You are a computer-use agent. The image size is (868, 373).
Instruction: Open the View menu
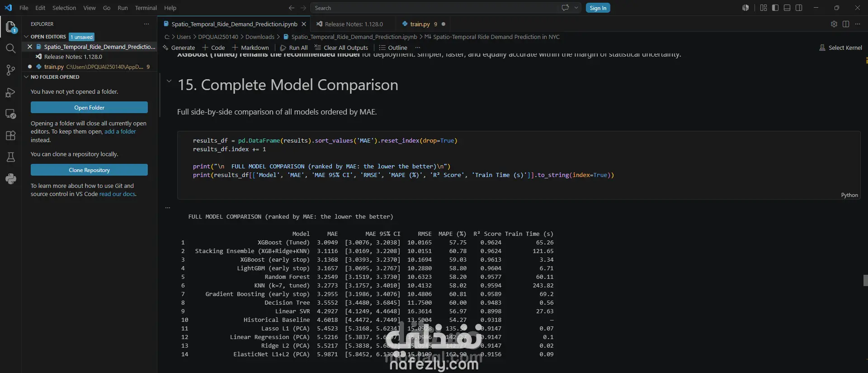point(90,8)
